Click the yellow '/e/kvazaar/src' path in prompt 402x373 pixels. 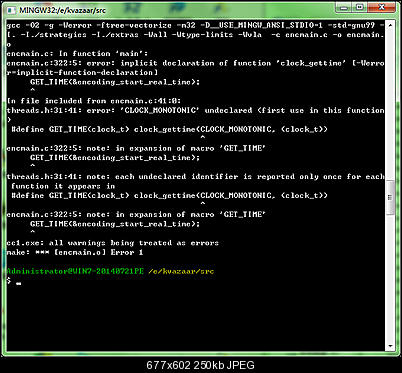[x=181, y=271]
